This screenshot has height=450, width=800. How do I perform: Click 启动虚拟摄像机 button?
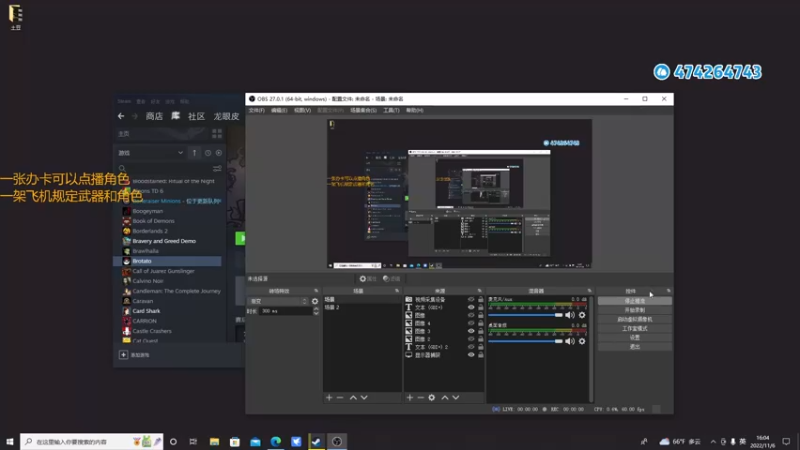pyautogui.click(x=635, y=319)
